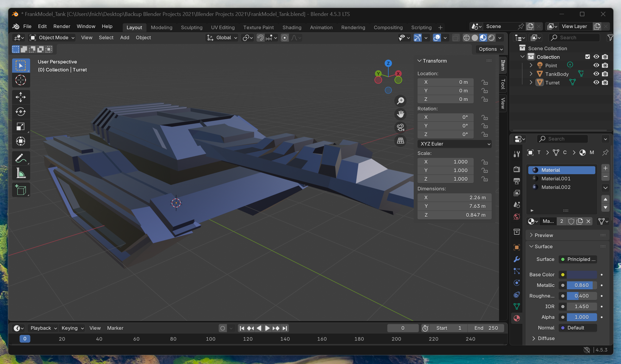Screen dimensions: 621x364
Task: Select the Measure tool
Action: 21,173
